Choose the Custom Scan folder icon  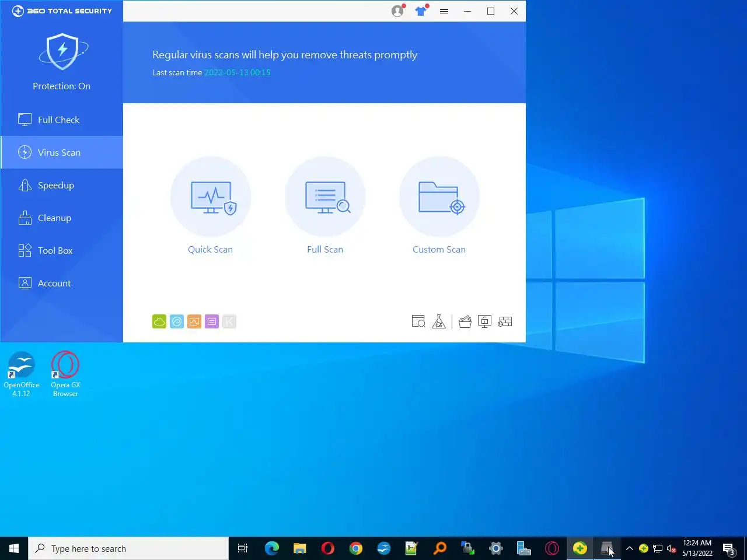[439, 197]
